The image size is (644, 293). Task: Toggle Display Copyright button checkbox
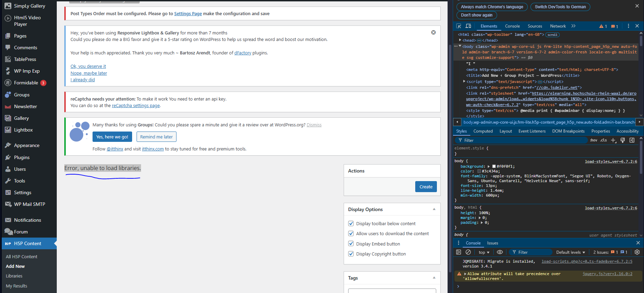tap(351, 254)
